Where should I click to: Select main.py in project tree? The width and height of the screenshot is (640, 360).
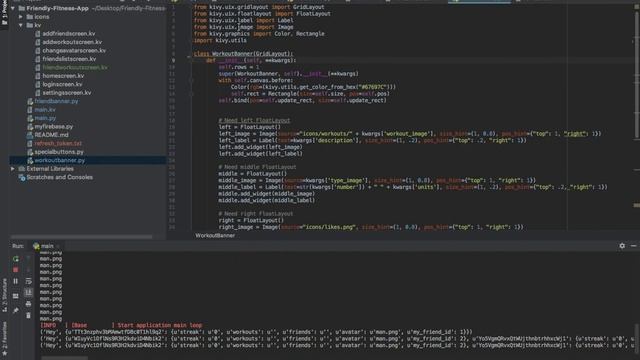coord(45,118)
